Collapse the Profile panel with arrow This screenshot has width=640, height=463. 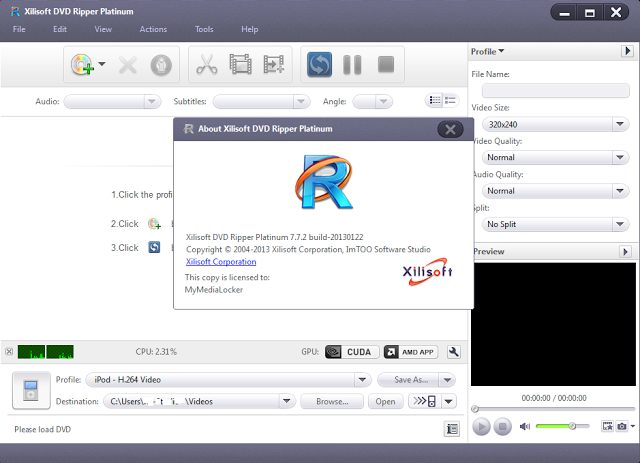pyautogui.click(x=627, y=51)
